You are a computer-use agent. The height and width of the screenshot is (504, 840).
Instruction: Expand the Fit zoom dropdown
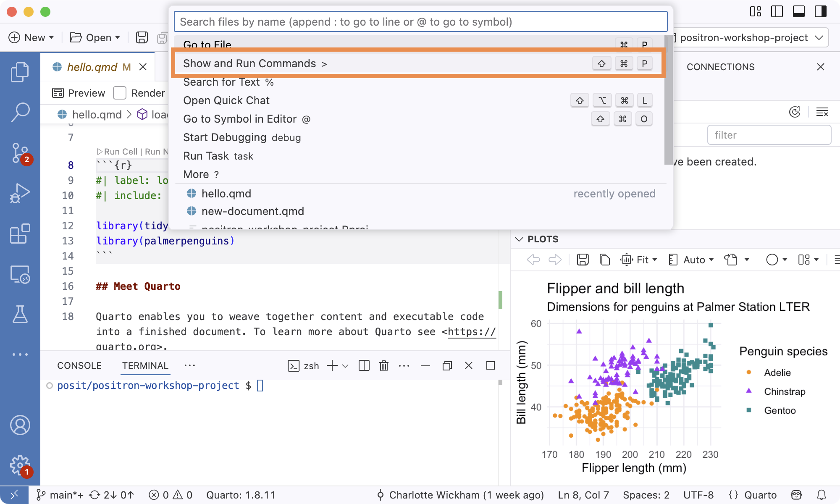pyautogui.click(x=639, y=260)
